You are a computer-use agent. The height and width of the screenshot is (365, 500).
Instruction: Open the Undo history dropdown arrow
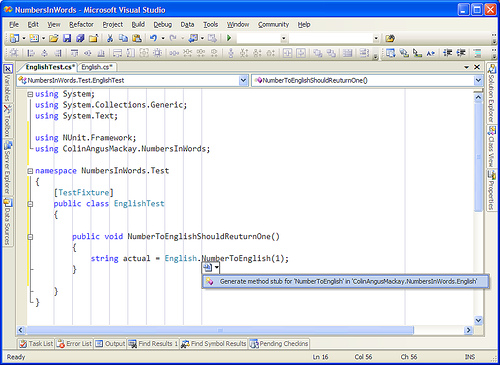tap(163, 38)
